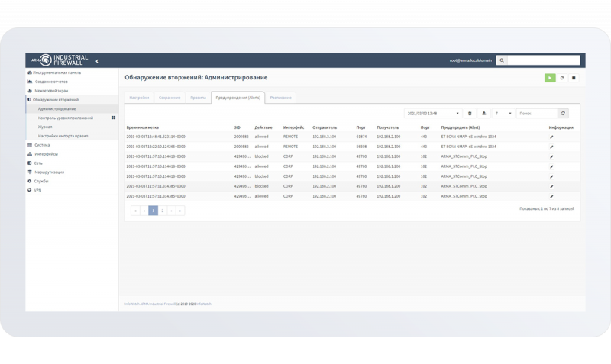The height and width of the screenshot is (364, 611).
Task: Click the search box in the top header
Action: pyautogui.click(x=545, y=60)
